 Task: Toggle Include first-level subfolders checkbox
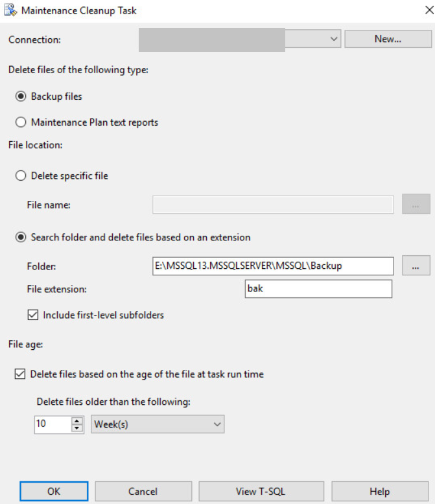pyautogui.click(x=33, y=315)
